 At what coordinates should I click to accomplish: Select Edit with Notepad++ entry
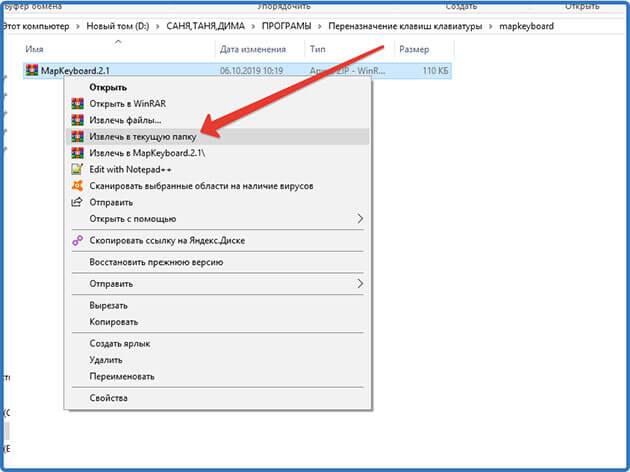coord(217,170)
